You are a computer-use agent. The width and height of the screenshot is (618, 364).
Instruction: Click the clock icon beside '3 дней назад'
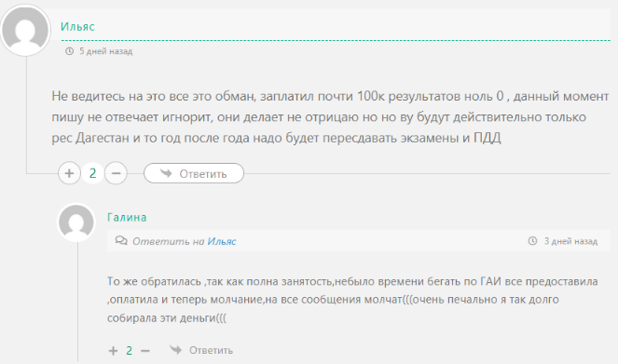(532, 241)
